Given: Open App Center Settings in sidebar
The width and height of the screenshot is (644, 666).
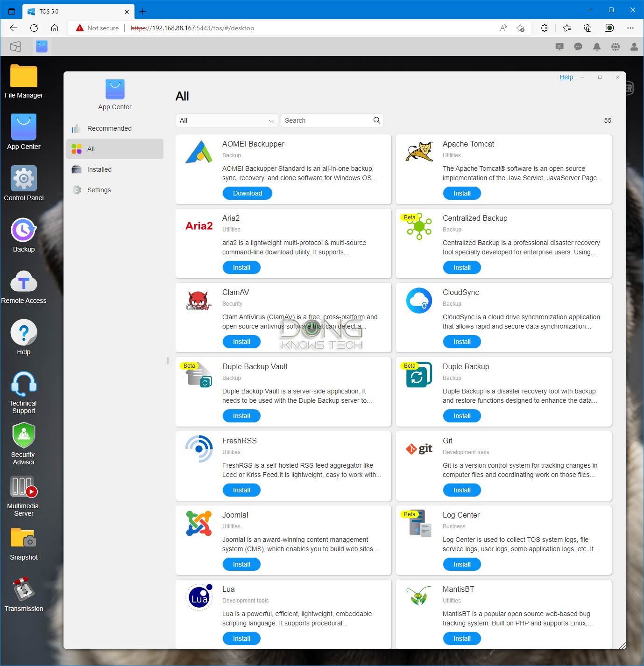Looking at the screenshot, I should (99, 190).
